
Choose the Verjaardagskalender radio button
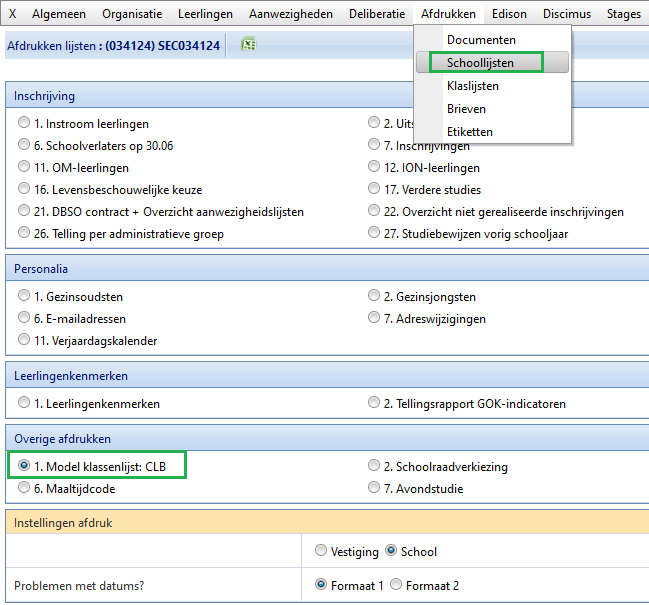point(25,340)
